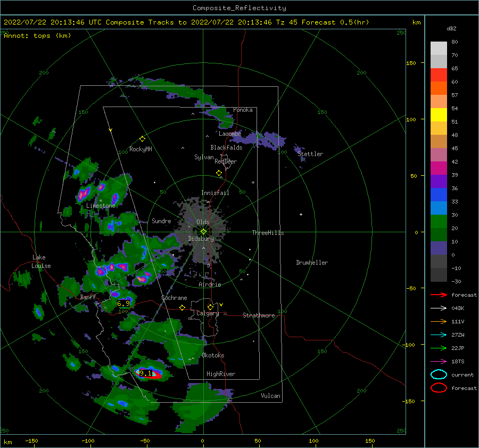Click the Blackfalds label

click(x=226, y=148)
